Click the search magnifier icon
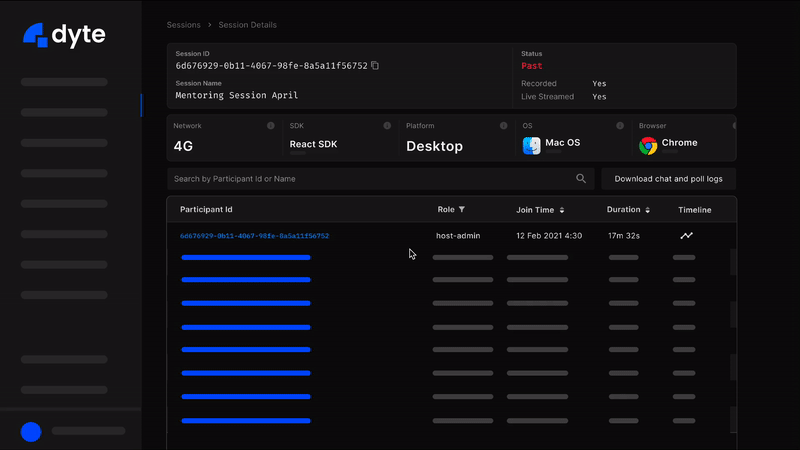This screenshot has width=800, height=450. point(581,179)
